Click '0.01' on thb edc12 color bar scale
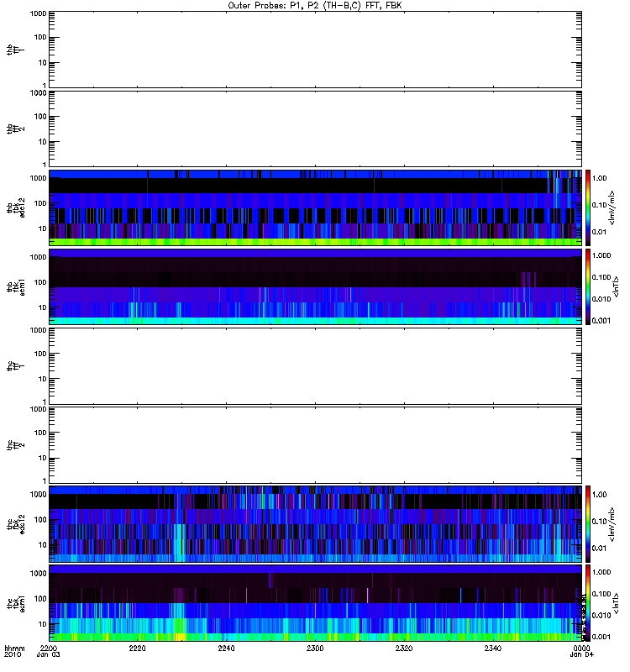630x672 pixels. (599, 232)
